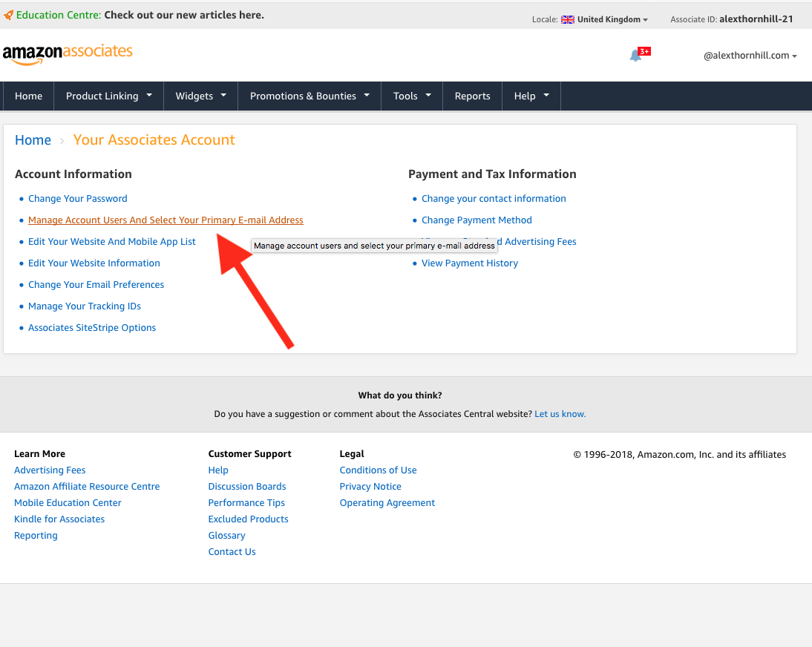Open Edit Your Website Information link
Viewport: 812px width, 647px height.
[x=94, y=263]
